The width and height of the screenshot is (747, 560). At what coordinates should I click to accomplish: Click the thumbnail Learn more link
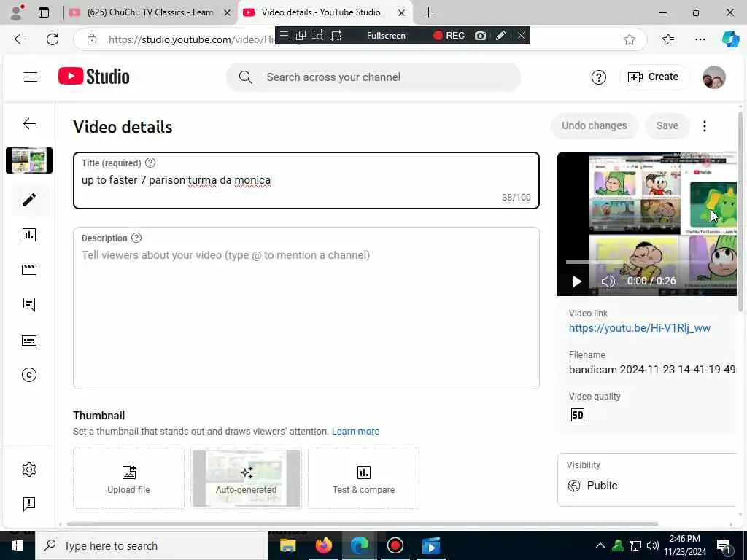[355, 432]
